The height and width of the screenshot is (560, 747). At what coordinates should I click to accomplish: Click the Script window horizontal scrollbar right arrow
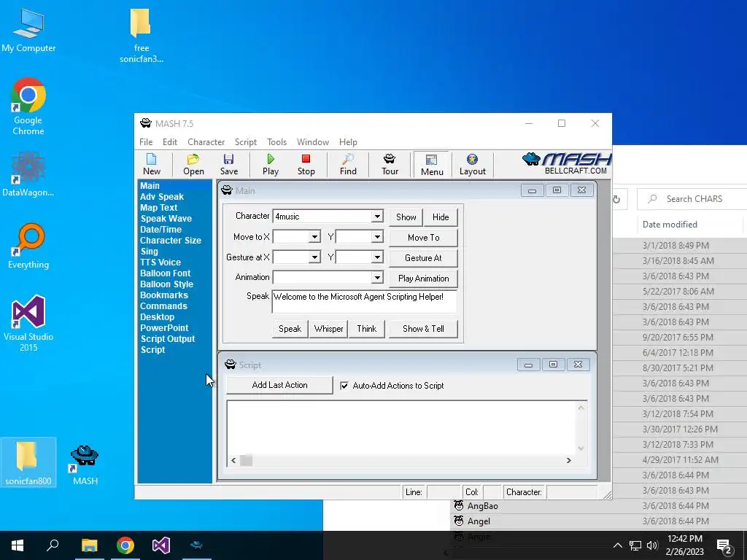tap(568, 461)
